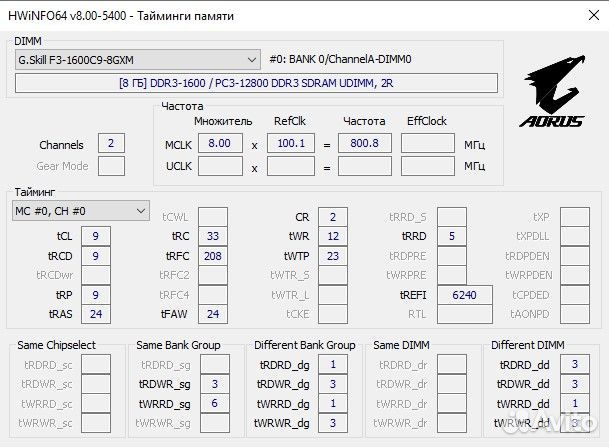Click the MCLK frequency value 800.8
Viewport: 609px width, 447px height.
[365, 143]
